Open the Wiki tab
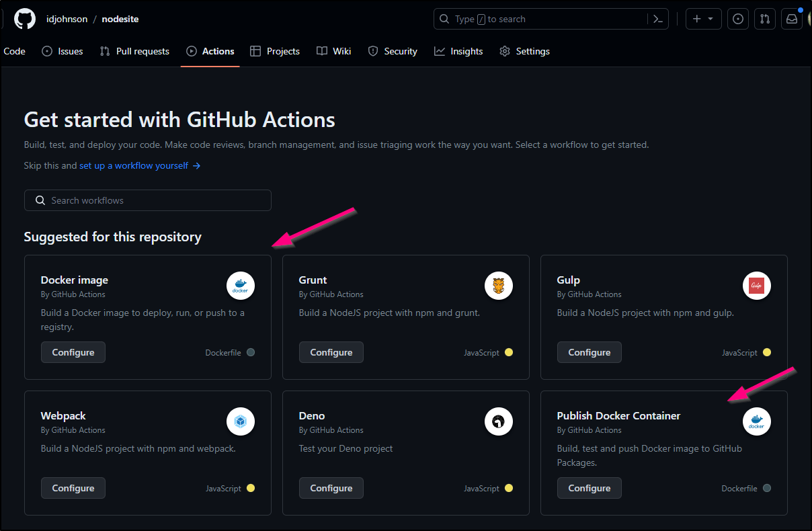The height and width of the screenshot is (531, 812). 334,51
